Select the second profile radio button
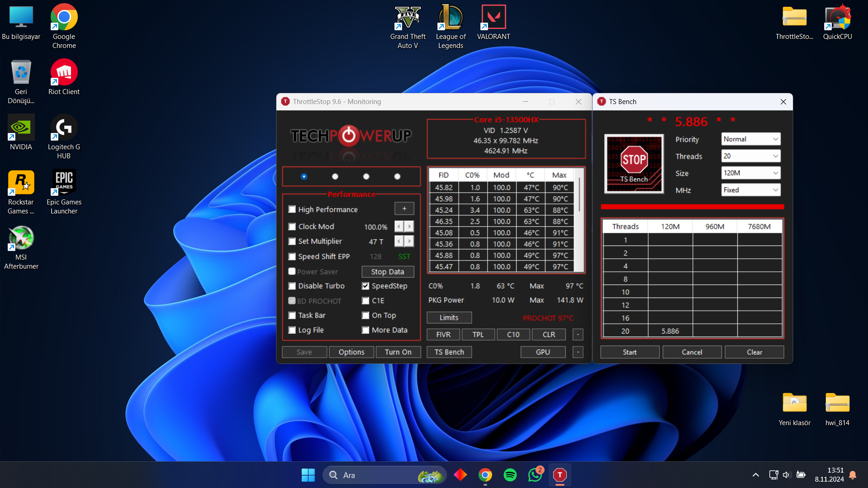This screenshot has height=488, width=868. [x=335, y=176]
